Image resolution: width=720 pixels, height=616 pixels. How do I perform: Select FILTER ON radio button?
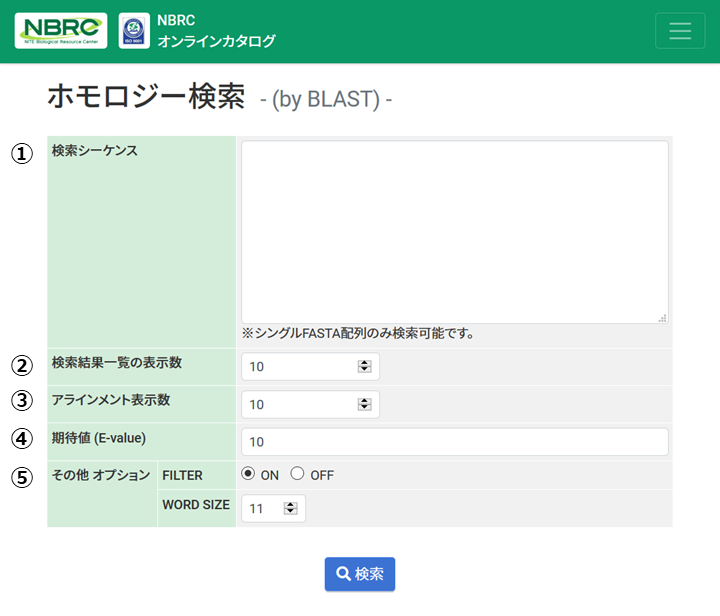click(248, 474)
